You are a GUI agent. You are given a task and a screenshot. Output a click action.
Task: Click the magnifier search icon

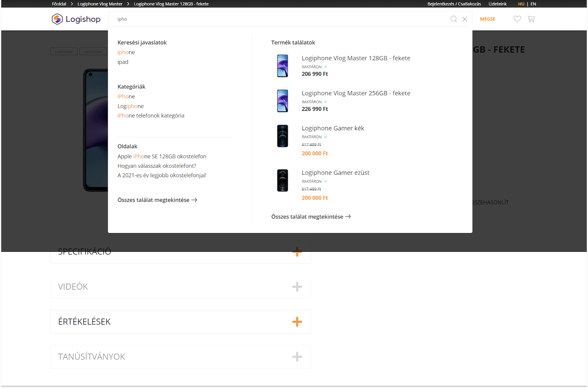454,19
